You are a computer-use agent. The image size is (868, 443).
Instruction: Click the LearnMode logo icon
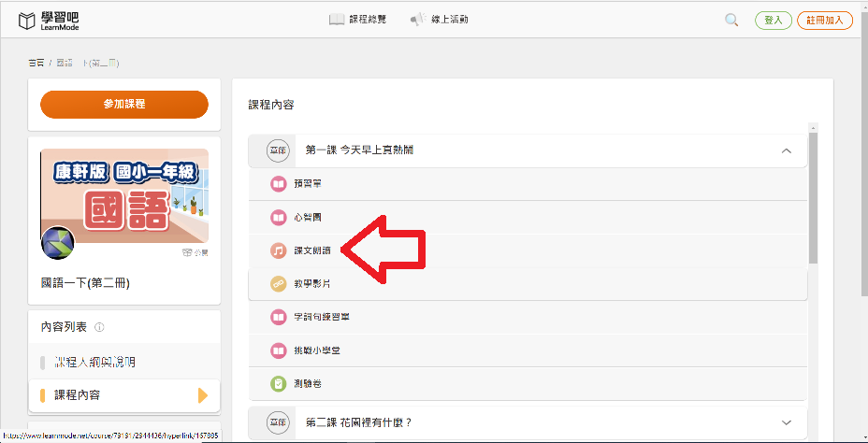tap(27, 21)
